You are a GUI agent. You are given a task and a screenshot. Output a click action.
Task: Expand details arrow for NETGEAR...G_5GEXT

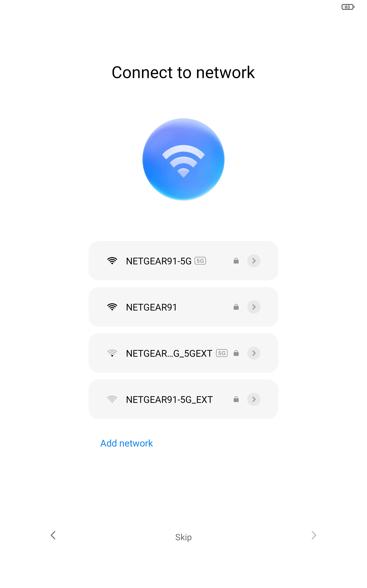click(254, 353)
